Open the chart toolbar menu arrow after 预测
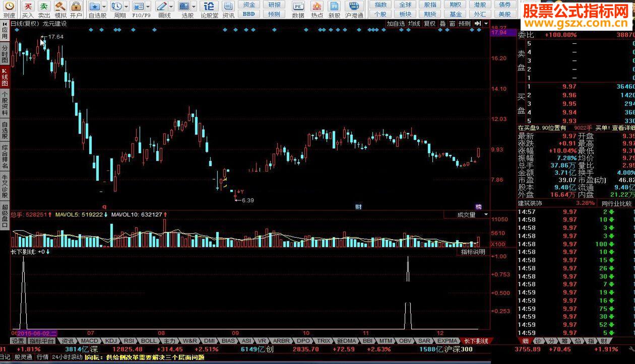This screenshot has height=364, width=635. point(486,24)
